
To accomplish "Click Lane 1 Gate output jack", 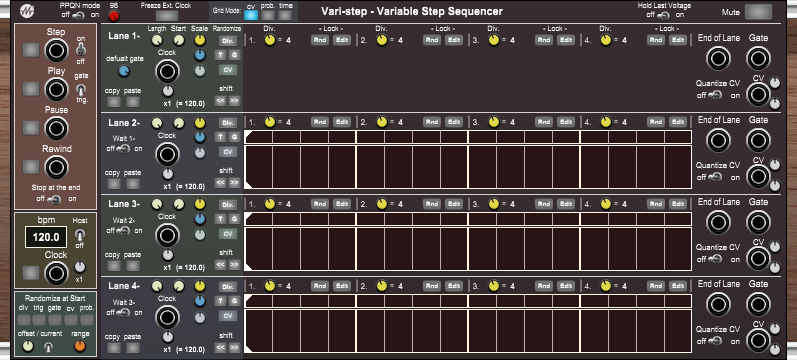I will 758,58.
